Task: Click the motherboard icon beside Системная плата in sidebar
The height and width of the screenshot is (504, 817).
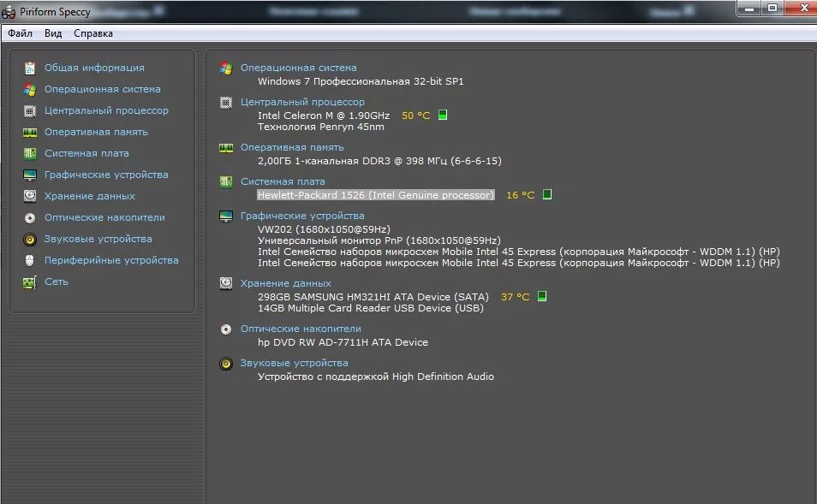Action: [x=30, y=153]
